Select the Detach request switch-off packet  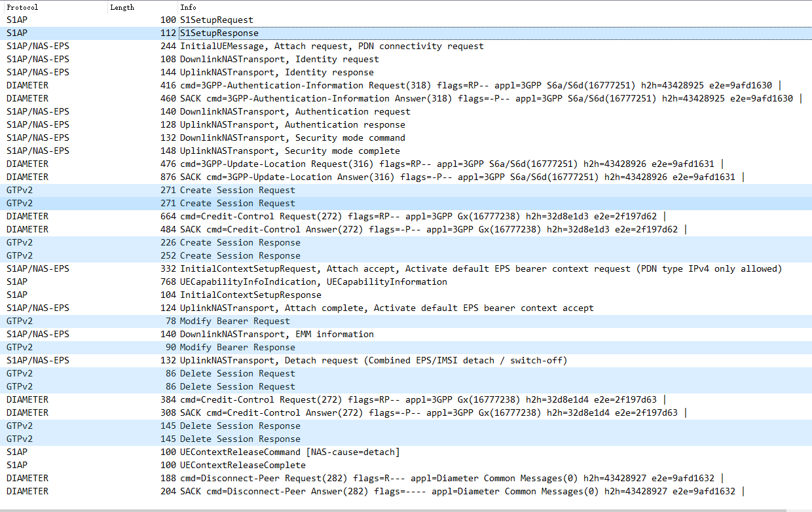pos(406,361)
